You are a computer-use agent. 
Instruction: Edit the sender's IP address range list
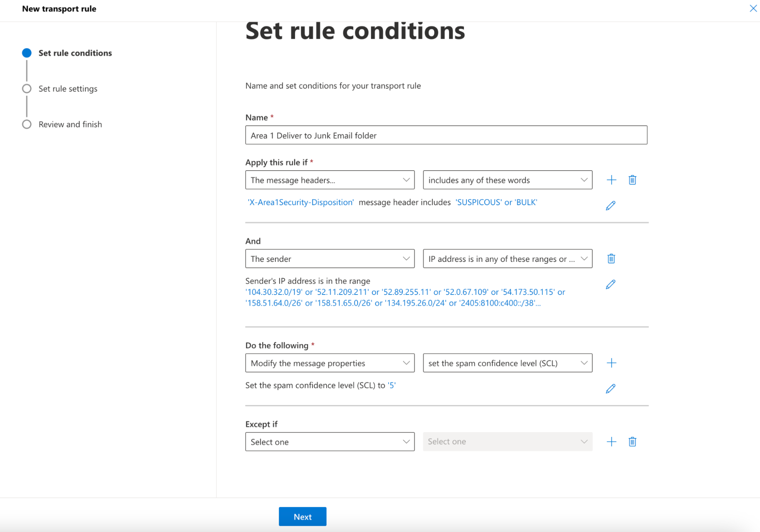tap(611, 283)
